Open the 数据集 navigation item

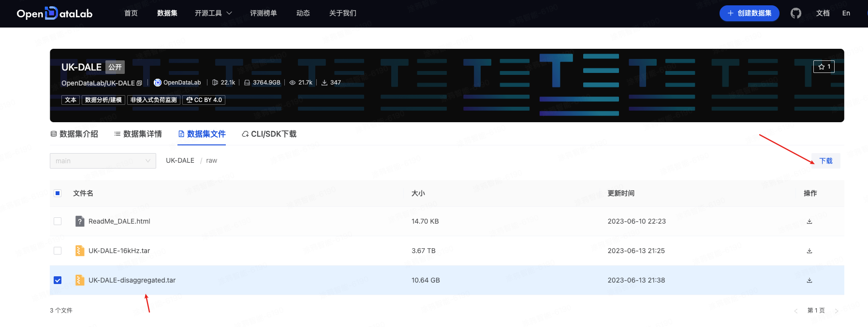tap(167, 13)
